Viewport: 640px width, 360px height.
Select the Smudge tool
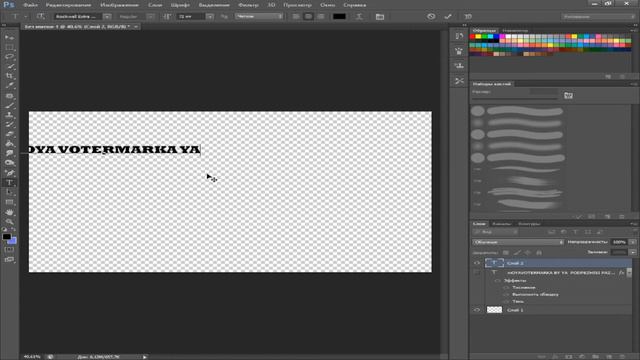(x=9, y=153)
